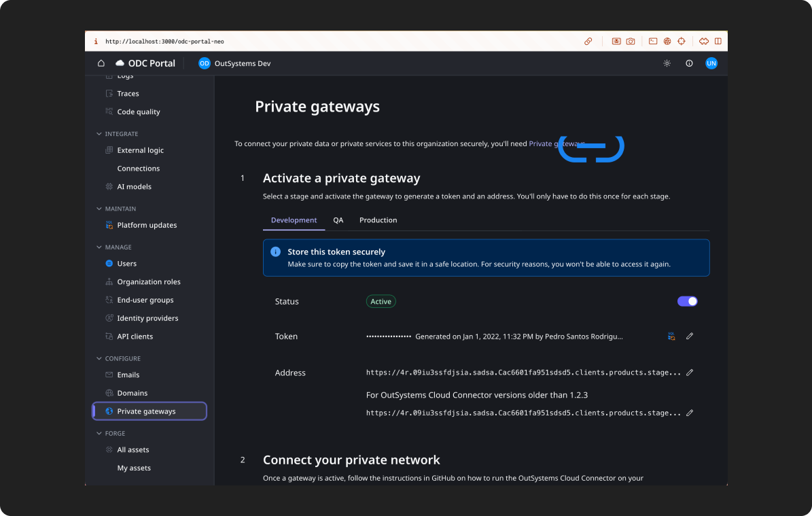Open the OutSystems Dev organization switcher
812x516 pixels.
[234, 63]
